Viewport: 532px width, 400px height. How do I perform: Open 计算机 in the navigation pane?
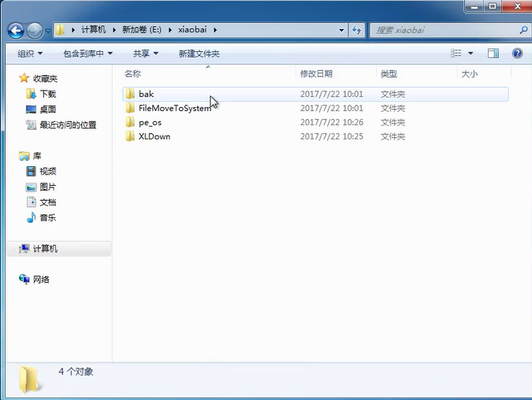click(x=45, y=249)
